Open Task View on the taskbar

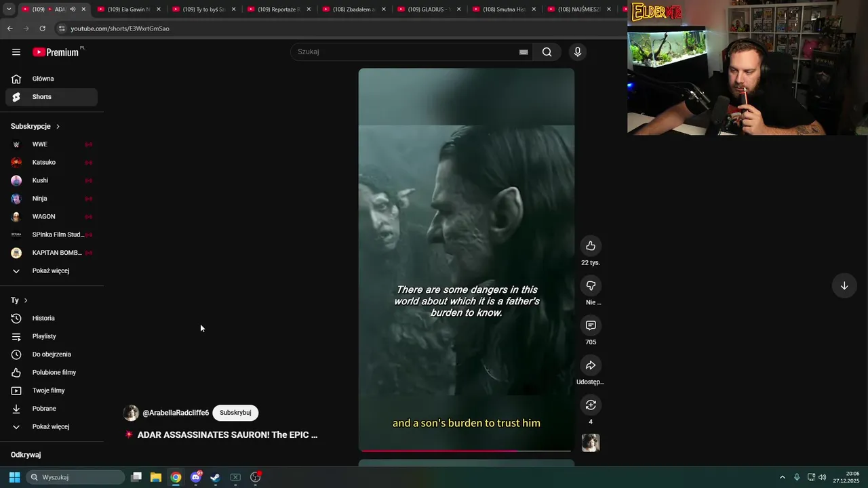click(136, 477)
